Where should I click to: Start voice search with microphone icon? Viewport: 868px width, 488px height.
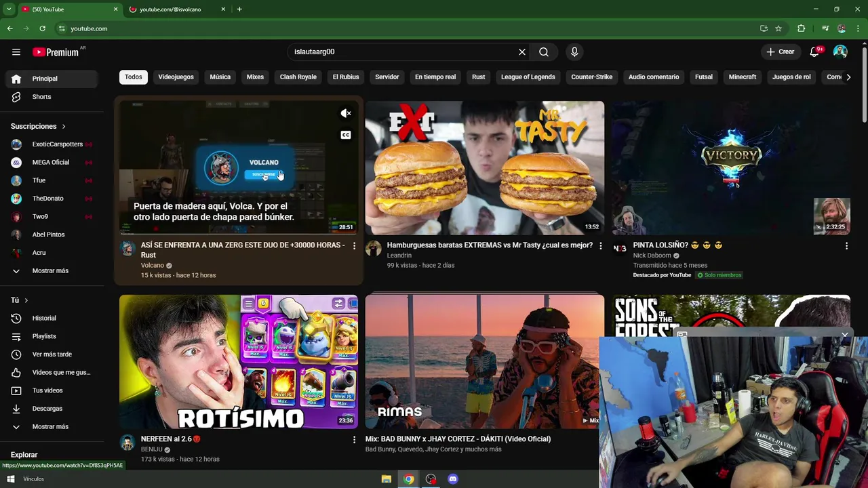coord(574,52)
